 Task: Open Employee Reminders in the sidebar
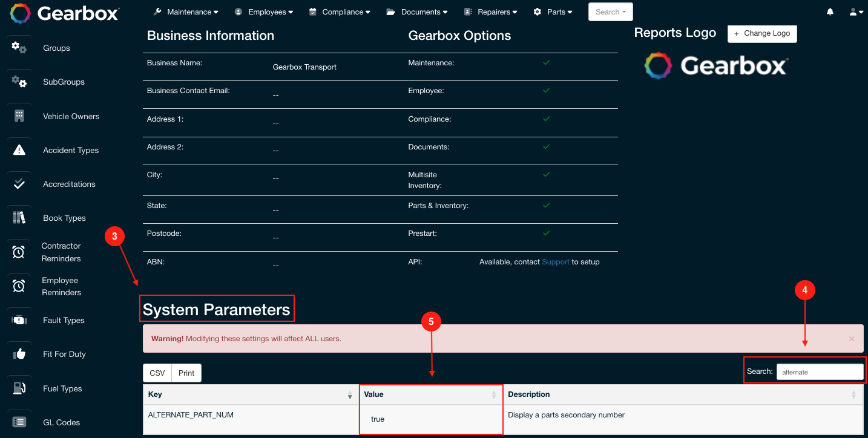tap(61, 286)
